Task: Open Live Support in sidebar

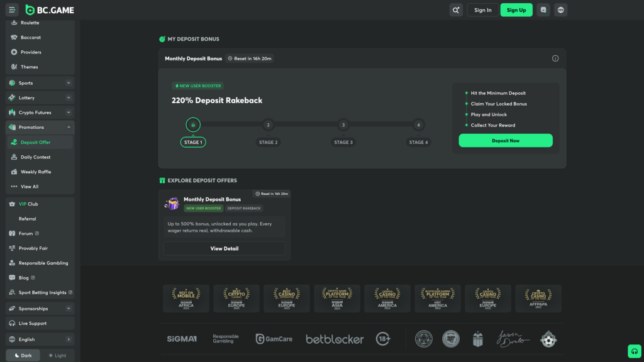Action: pos(40,324)
